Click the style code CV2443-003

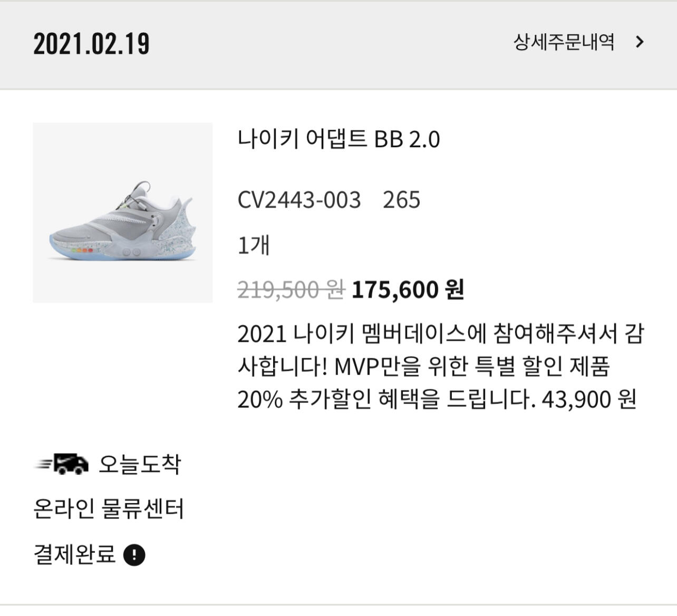coord(299,200)
